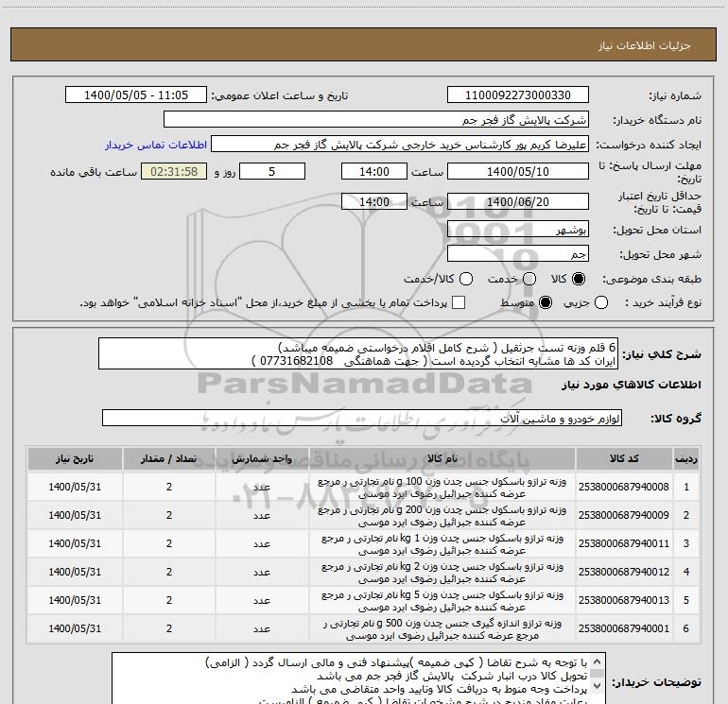Viewport: 728px width, 704px height.
Task: Select the جزیی purchase type radio
Action: pos(601,302)
